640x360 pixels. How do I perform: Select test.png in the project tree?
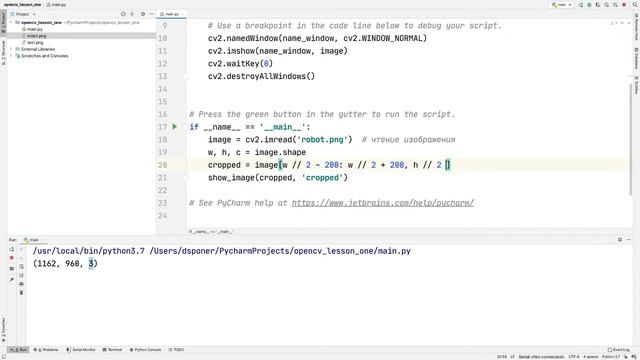(x=35, y=42)
